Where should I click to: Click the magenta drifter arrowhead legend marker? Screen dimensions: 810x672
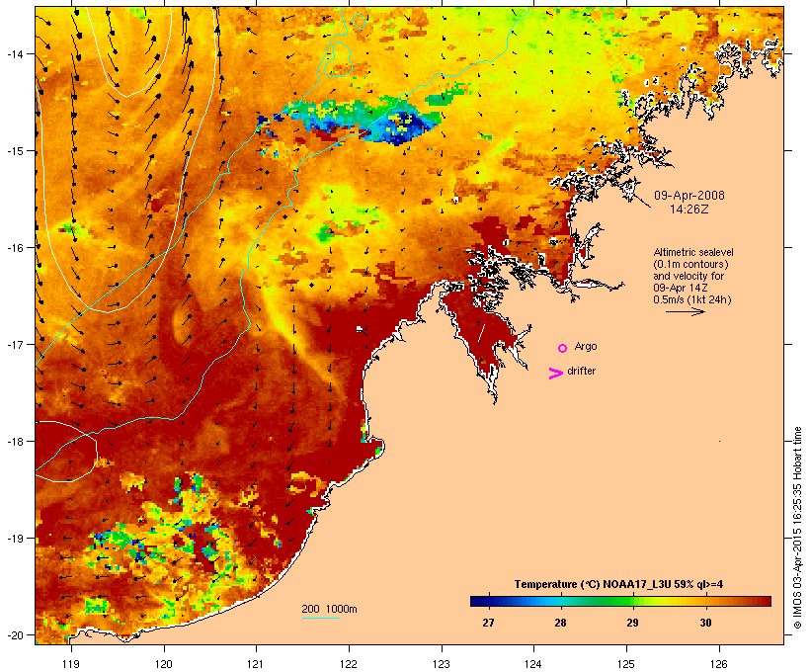point(556,374)
